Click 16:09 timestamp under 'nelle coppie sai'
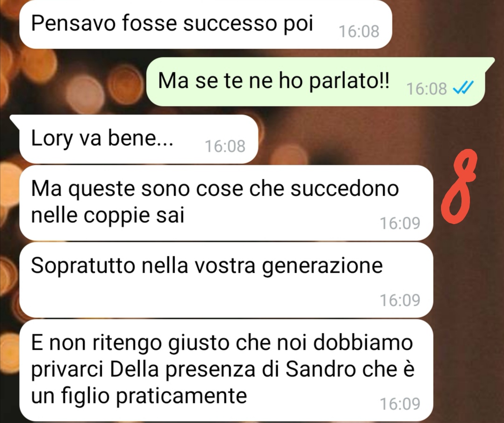504x423 pixels. tap(400, 223)
